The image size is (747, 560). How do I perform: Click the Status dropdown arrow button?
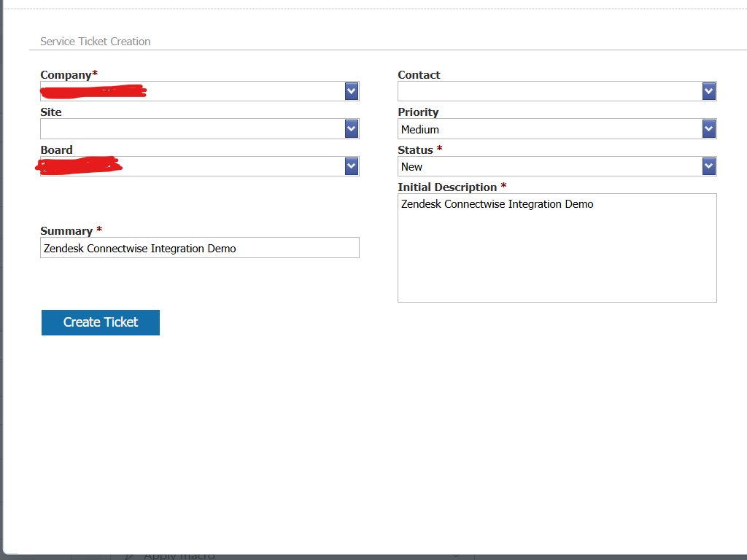[709, 166]
